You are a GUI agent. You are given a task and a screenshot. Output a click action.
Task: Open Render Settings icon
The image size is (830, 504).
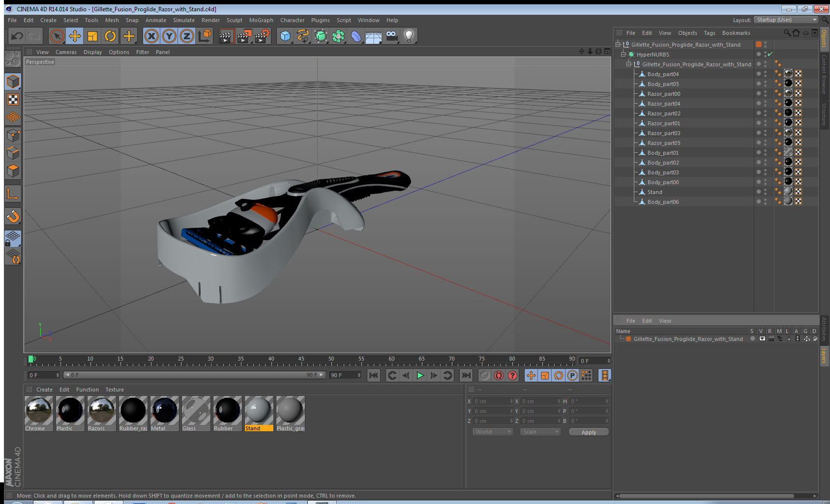[263, 36]
